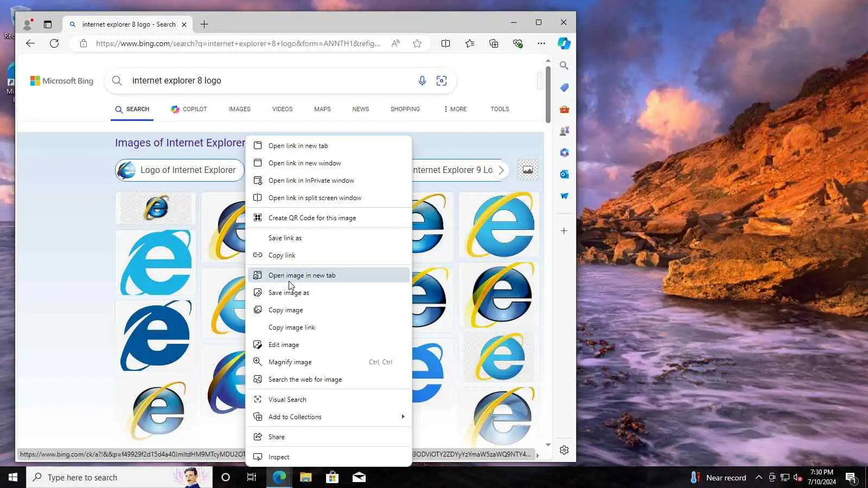Choose Open link in new tab
Image resolution: width=868 pixels, height=488 pixels.
(x=329, y=146)
